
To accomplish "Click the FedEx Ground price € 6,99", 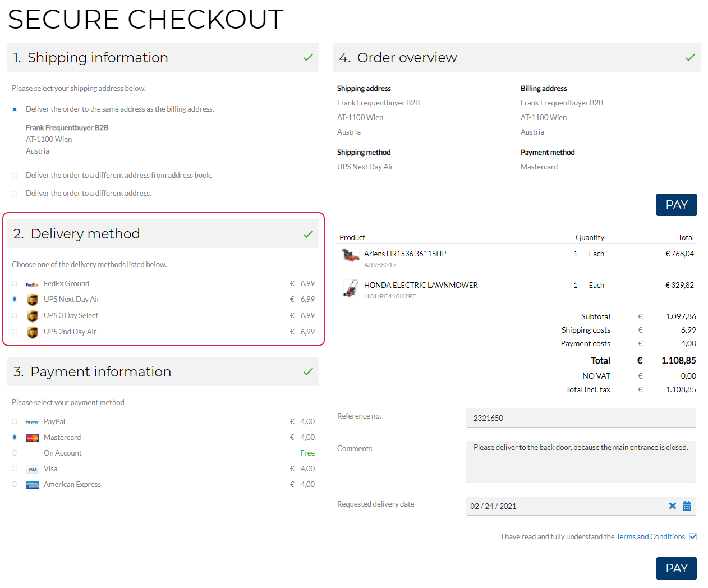I will point(302,284).
